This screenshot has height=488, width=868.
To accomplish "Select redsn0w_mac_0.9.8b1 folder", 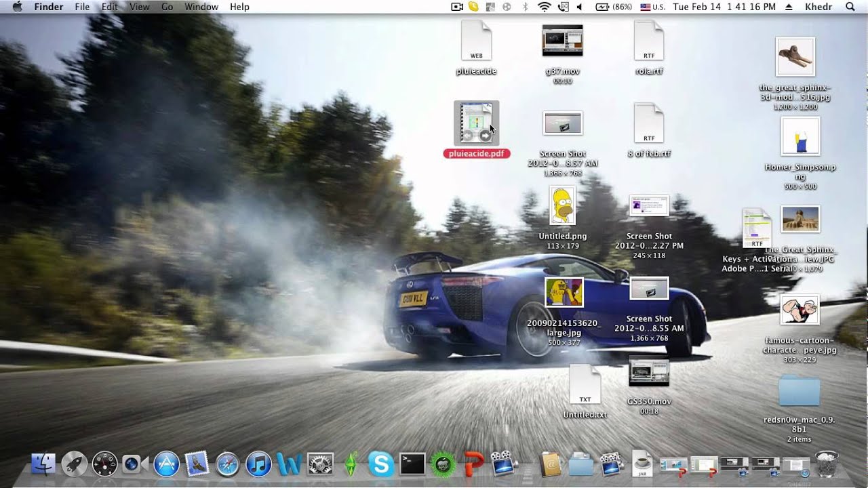I will coord(800,391).
